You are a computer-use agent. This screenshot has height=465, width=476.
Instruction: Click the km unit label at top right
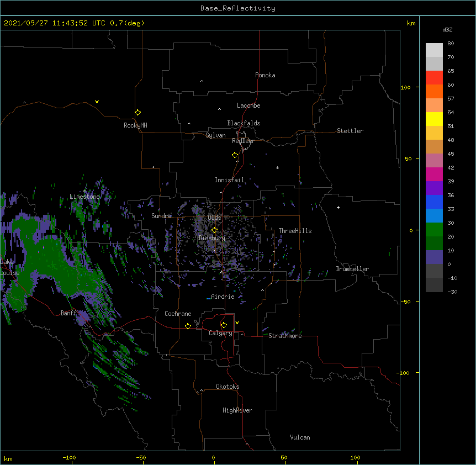(x=411, y=23)
